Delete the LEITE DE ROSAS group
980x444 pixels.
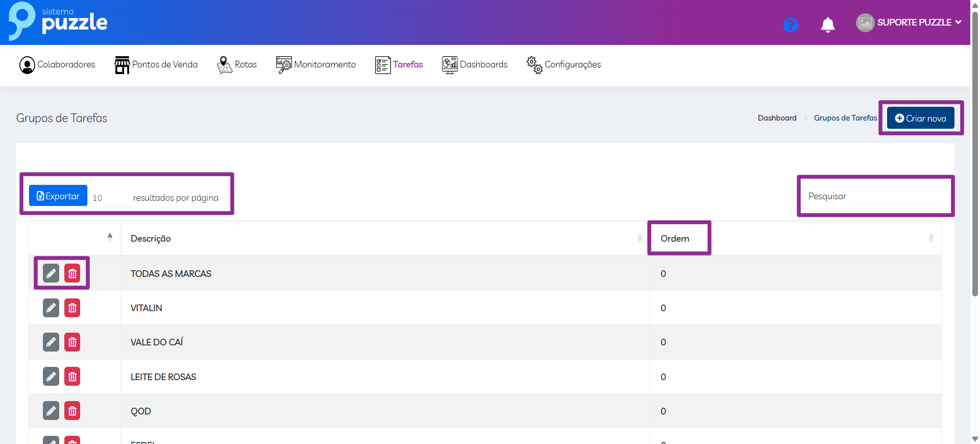pyautogui.click(x=72, y=377)
